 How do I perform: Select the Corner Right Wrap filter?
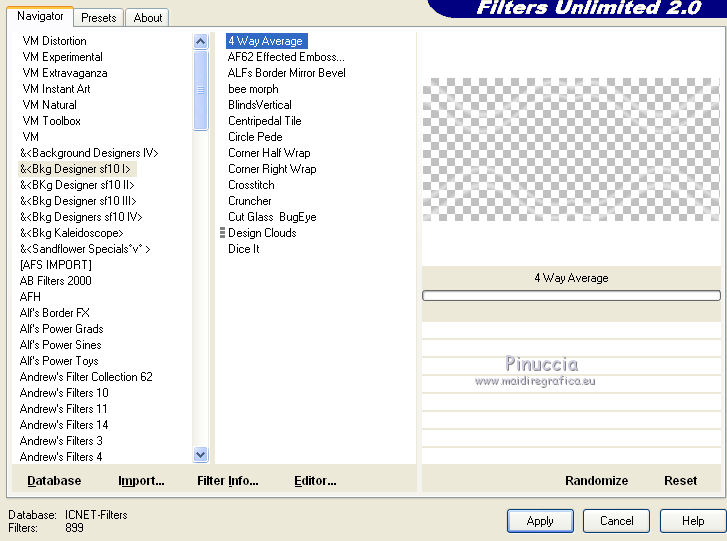pos(272,169)
